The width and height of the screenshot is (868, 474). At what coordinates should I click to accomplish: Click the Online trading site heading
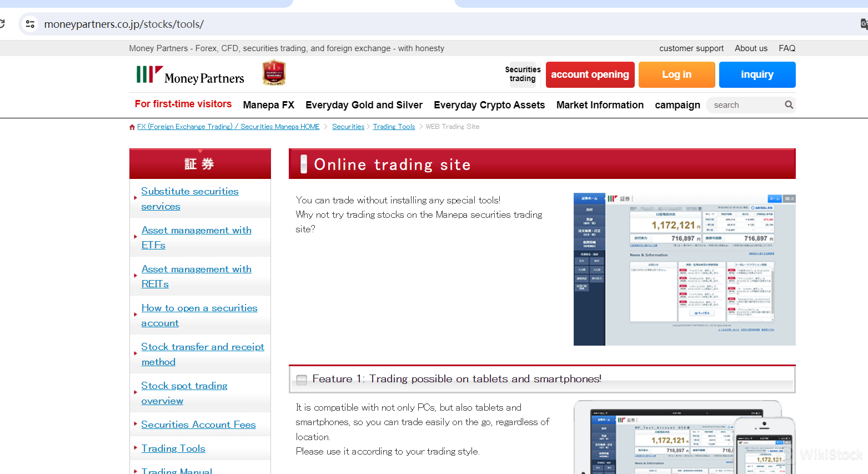coord(392,164)
